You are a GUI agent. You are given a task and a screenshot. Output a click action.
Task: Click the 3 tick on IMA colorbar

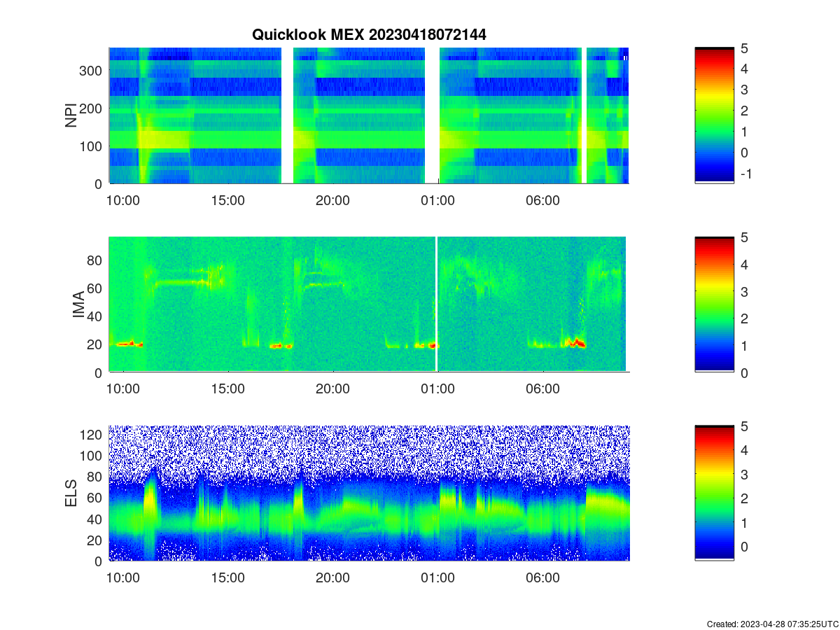click(x=745, y=291)
